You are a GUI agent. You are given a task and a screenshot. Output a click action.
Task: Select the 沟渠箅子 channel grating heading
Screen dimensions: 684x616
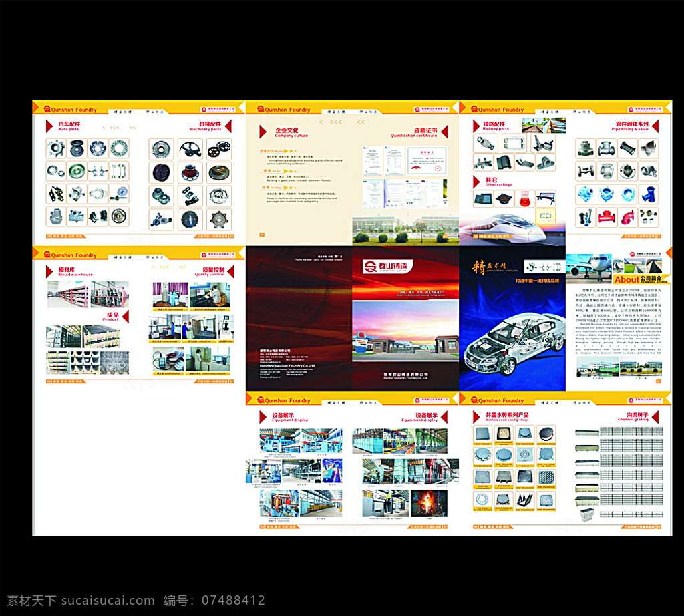click(633, 416)
